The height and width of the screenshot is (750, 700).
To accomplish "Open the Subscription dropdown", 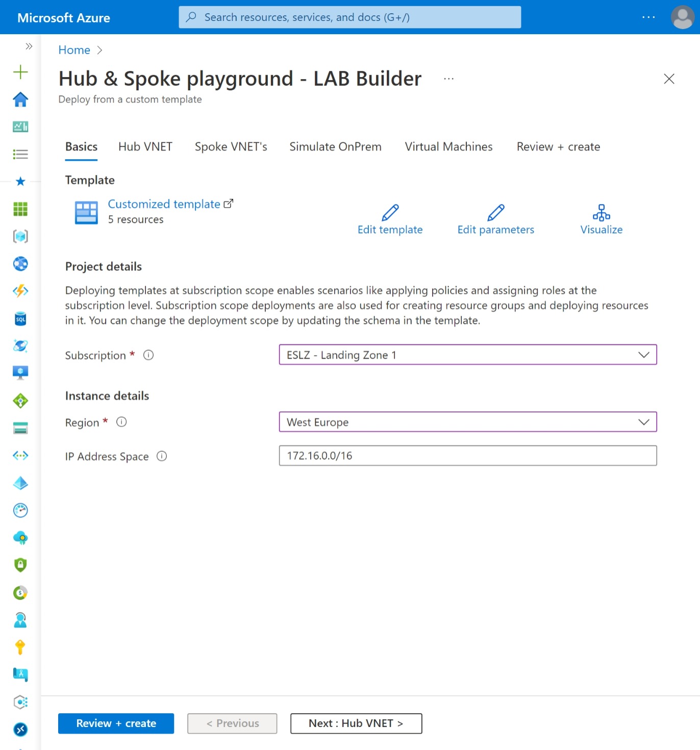I will click(x=468, y=355).
